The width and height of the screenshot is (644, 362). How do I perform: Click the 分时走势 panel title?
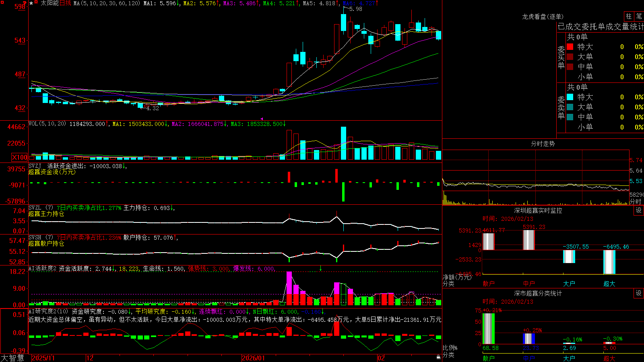coord(543,144)
